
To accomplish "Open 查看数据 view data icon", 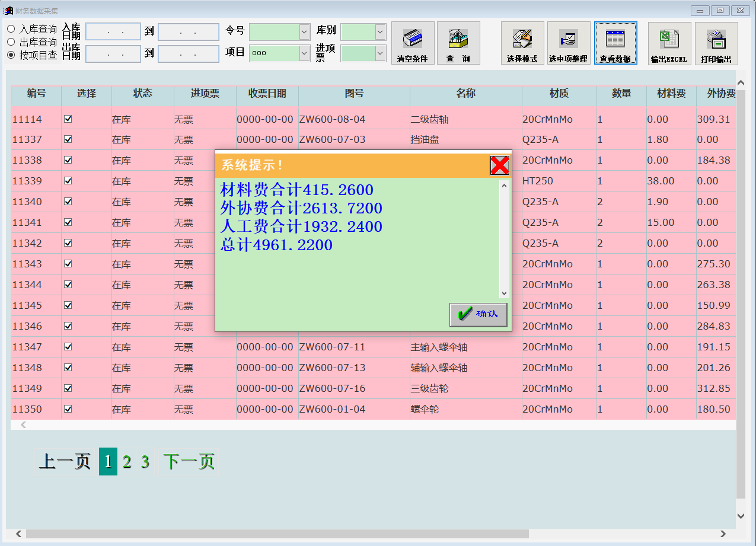I will [x=615, y=43].
